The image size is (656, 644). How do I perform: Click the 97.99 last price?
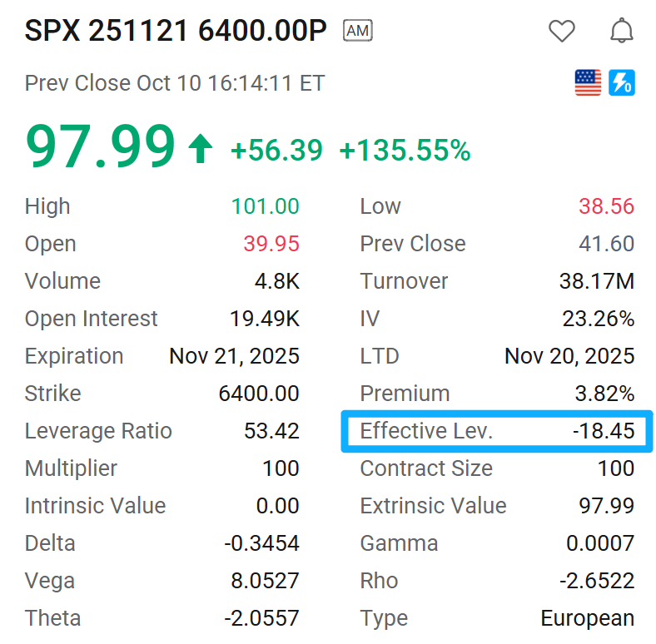click(x=101, y=148)
